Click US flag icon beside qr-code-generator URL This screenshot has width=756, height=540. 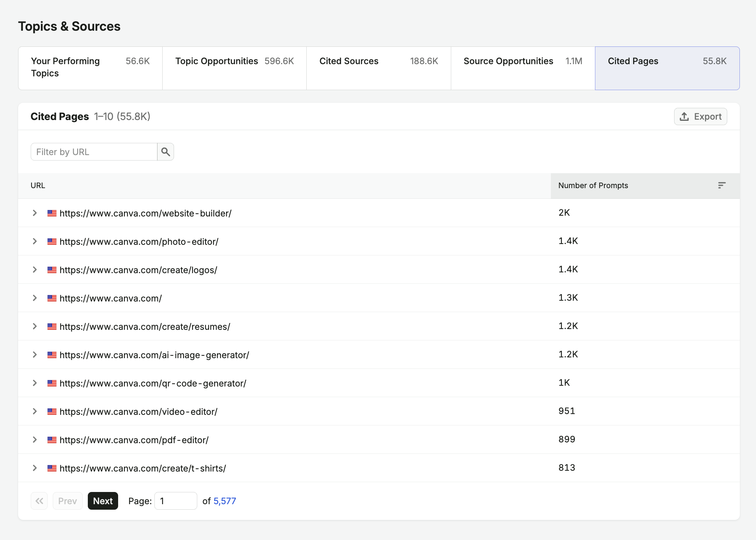pos(52,383)
